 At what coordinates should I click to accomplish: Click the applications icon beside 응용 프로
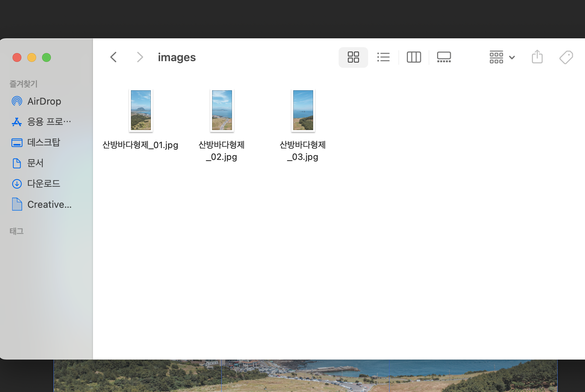coord(17,122)
